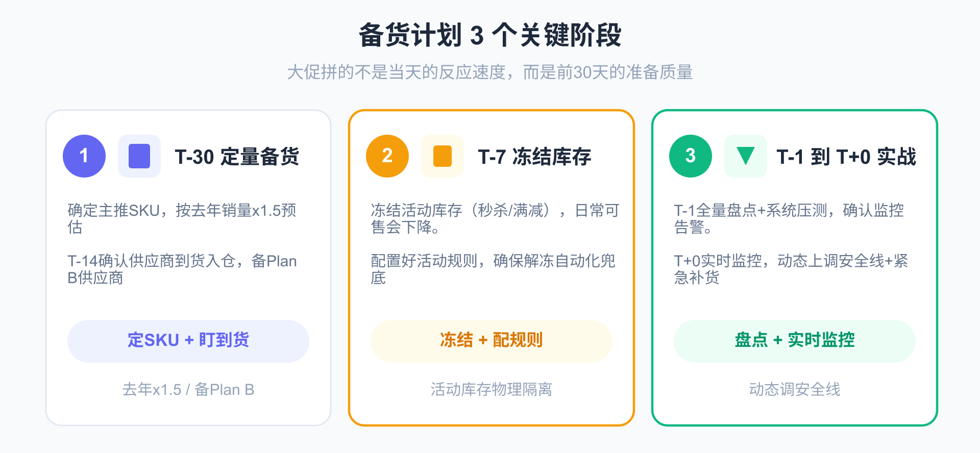Click the gray subtitle under the title
The width and height of the screenshot is (980, 453).
click(x=490, y=72)
